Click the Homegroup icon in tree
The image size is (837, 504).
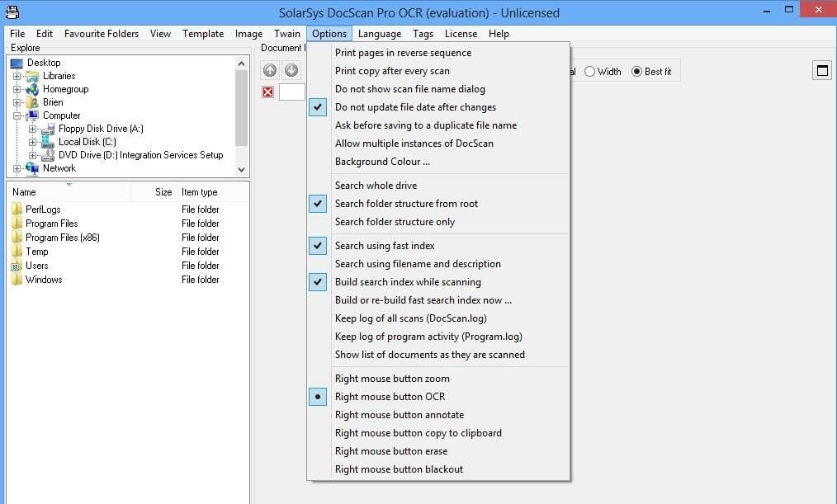(x=32, y=89)
